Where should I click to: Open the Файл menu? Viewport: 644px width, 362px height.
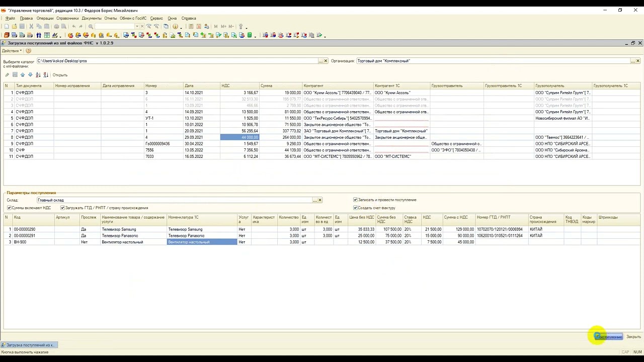(x=10, y=19)
